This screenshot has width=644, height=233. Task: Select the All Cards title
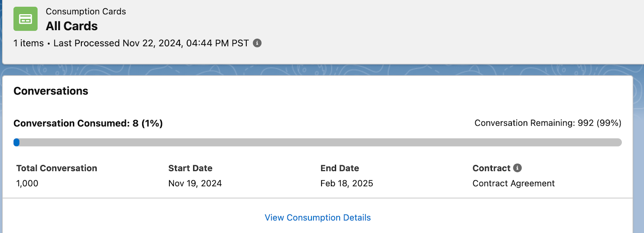point(72,26)
